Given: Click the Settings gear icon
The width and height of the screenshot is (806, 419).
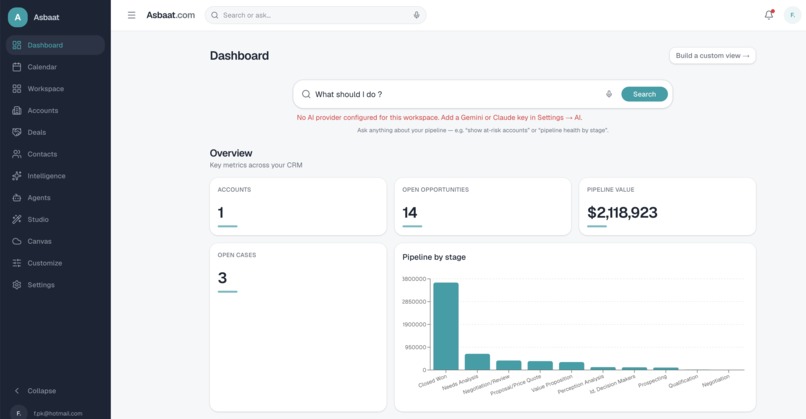Looking at the screenshot, I should tap(17, 285).
